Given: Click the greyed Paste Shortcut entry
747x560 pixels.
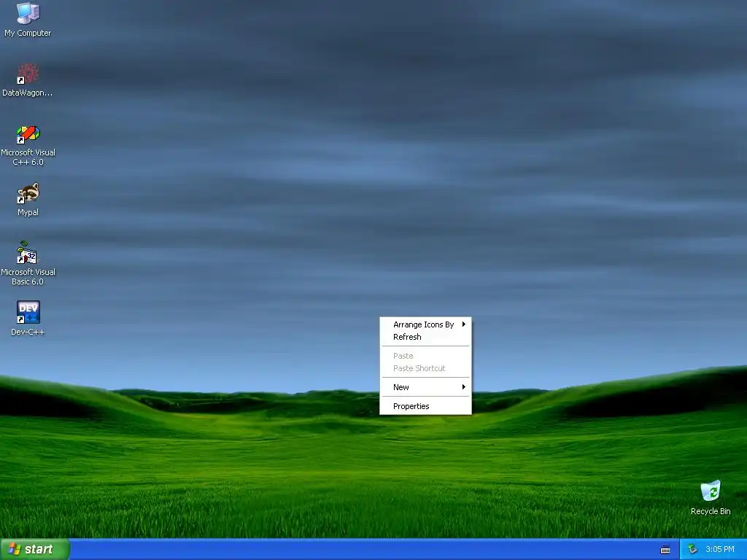Looking at the screenshot, I should (x=425, y=368).
